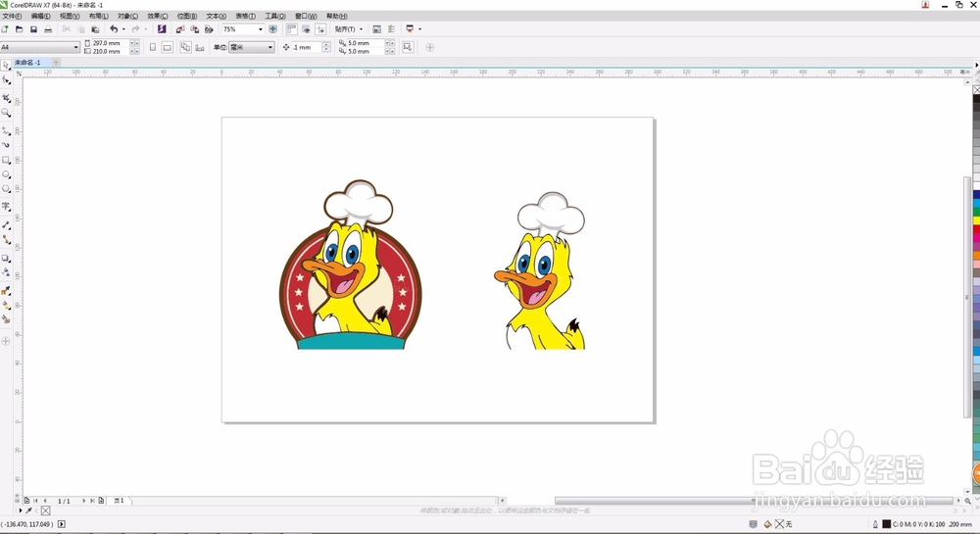Click the nudge distance spinner arrows
Image resolution: width=980 pixels, height=534 pixels.
pos(326,47)
